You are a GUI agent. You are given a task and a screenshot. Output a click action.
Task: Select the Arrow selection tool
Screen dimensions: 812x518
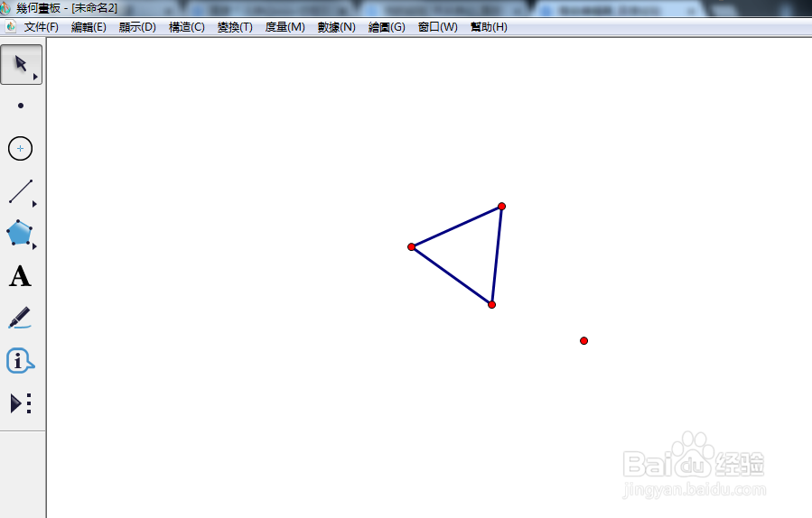21,64
